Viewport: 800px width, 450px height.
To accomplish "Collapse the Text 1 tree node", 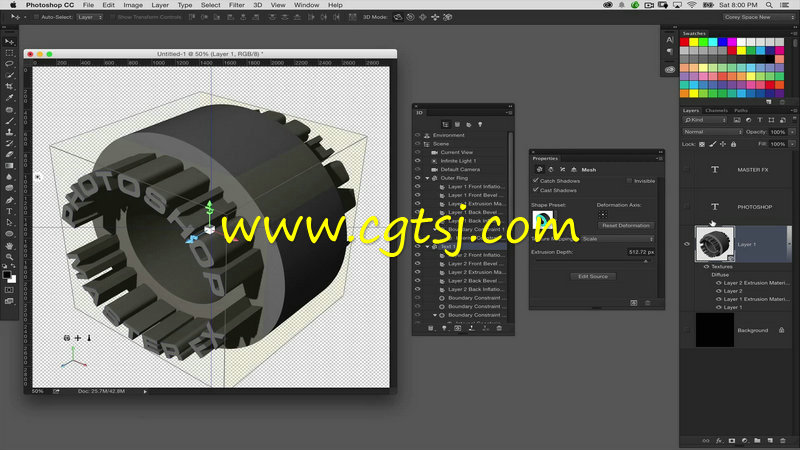I will point(428,246).
